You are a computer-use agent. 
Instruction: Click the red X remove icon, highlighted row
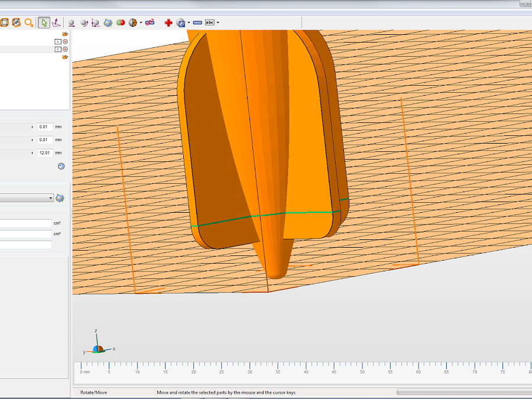tap(65, 49)
